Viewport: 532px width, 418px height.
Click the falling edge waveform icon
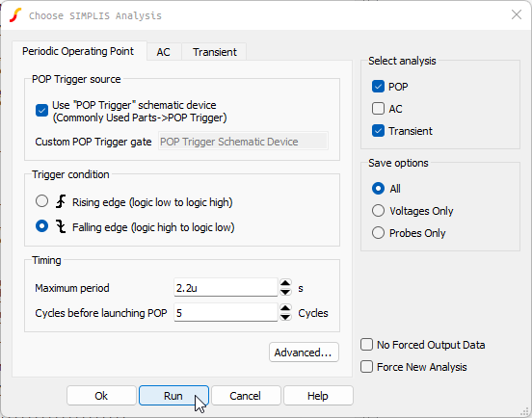61,226
